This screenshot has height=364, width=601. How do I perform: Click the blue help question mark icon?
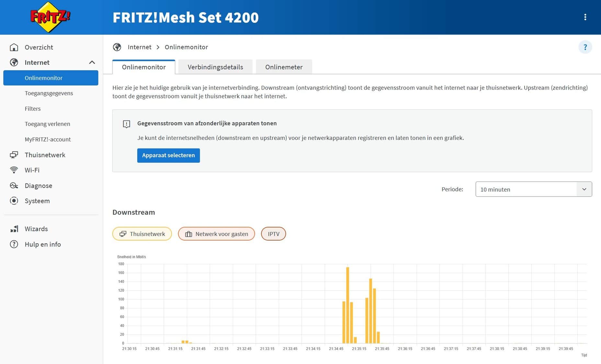[585, 47]
